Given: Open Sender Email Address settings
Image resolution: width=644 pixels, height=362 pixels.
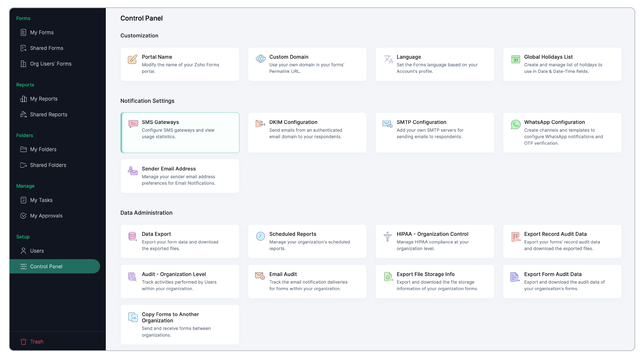Looking at the screenshot, I should (x=180, y=176).
